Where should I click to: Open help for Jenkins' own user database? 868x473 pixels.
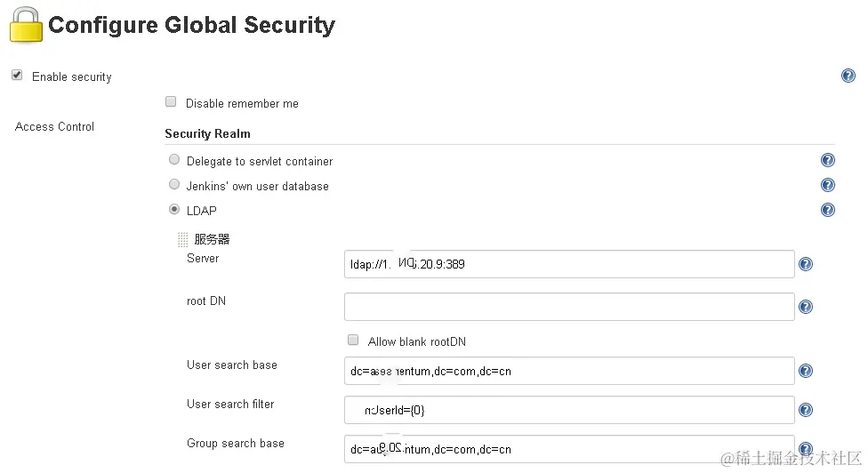point(828,185)
